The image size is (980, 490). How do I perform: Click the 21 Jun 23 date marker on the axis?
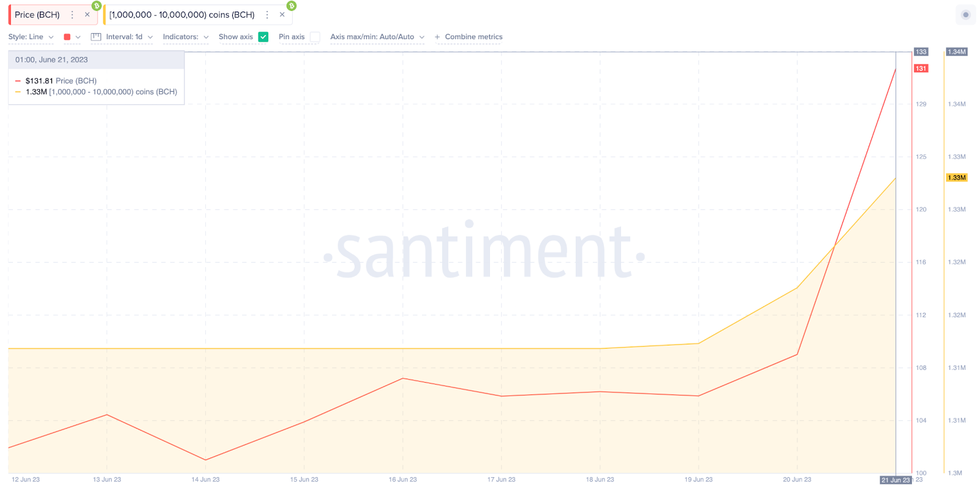pyautogui.click(x=895, y=480)
